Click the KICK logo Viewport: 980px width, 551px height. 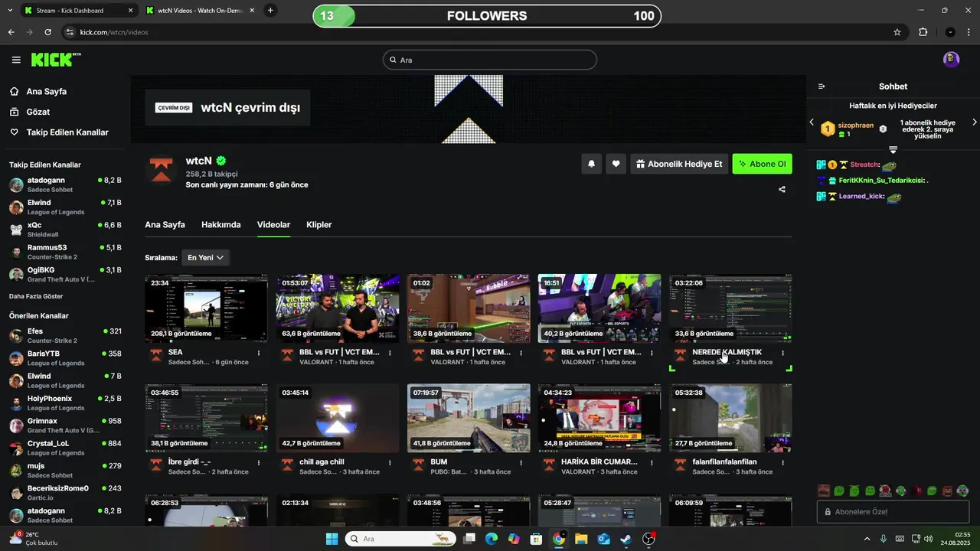56,60
